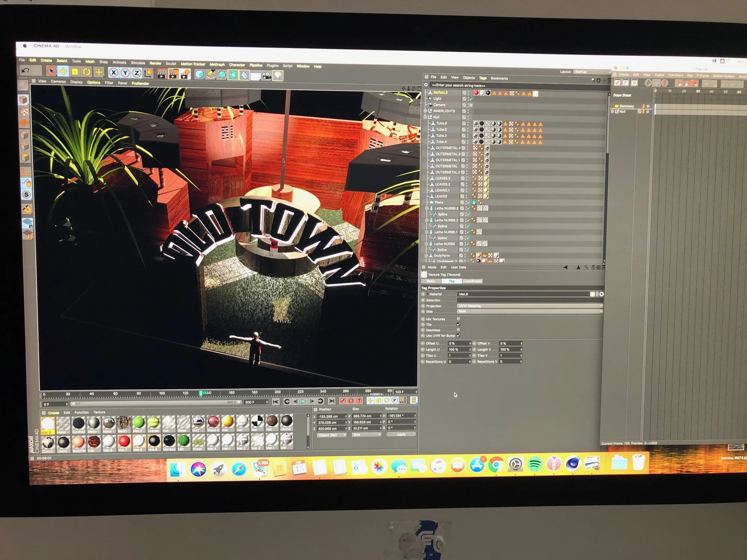Open Spotify from the dock
The width and height of the screenshot is (747, 560).
point(534,464)
